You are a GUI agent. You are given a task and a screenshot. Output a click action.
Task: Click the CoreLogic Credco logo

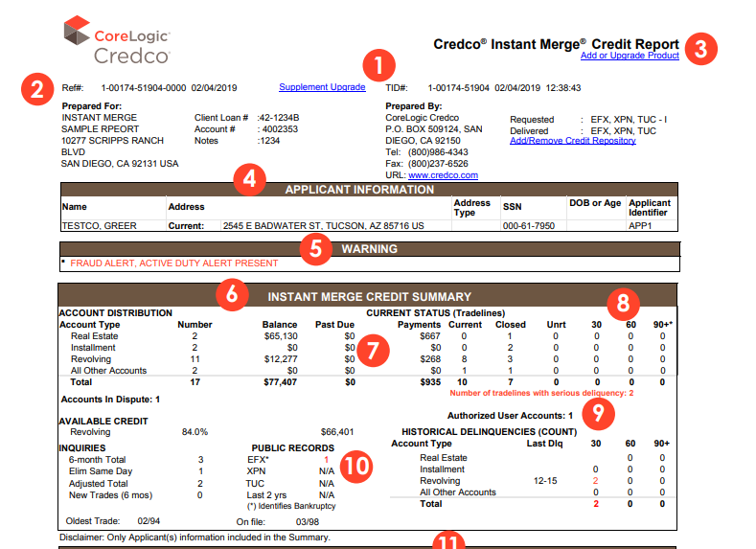pyautogui.click(x=117, y=40)
